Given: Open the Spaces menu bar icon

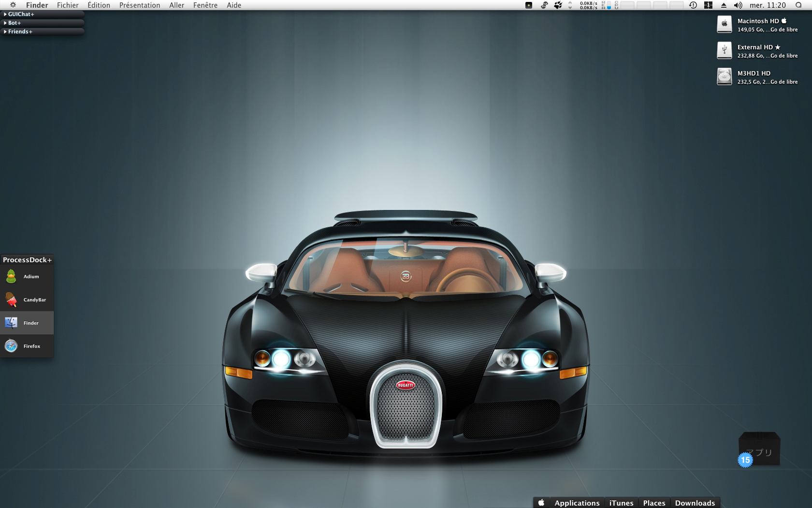Looking at the screenshot, I should coord(709,5).
